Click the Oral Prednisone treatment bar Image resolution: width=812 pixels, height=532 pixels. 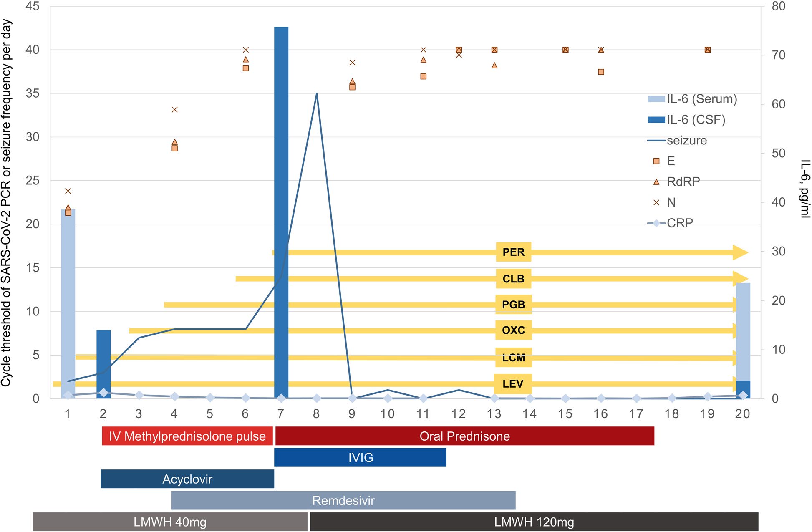(464, 436)
